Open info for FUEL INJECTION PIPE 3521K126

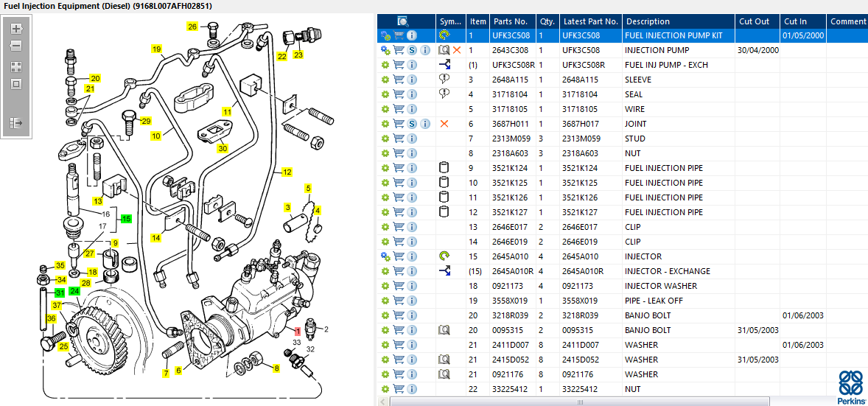[x=411, y=197]
